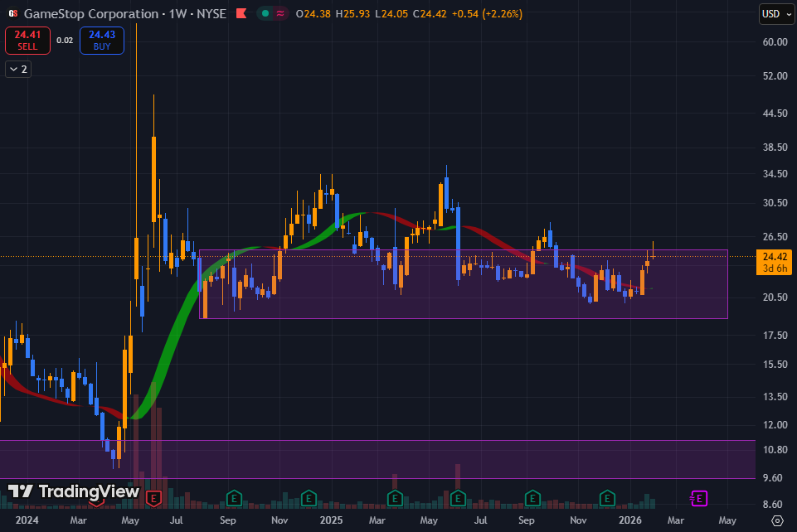
Task: Open the earnings marker near Mar 2025
Action: click(395, 499)
